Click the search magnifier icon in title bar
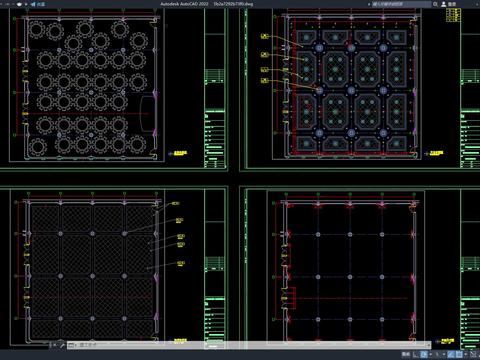The image size is (480, 360). pos(435,4)
